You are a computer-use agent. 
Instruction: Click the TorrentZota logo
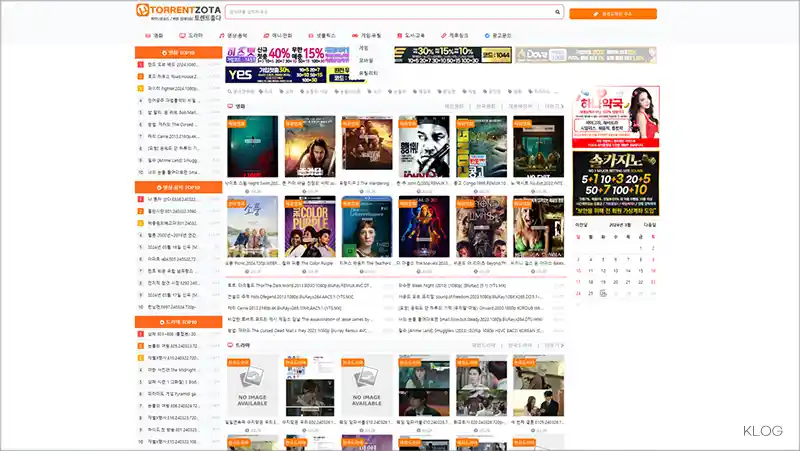click(x=179, y=12)
